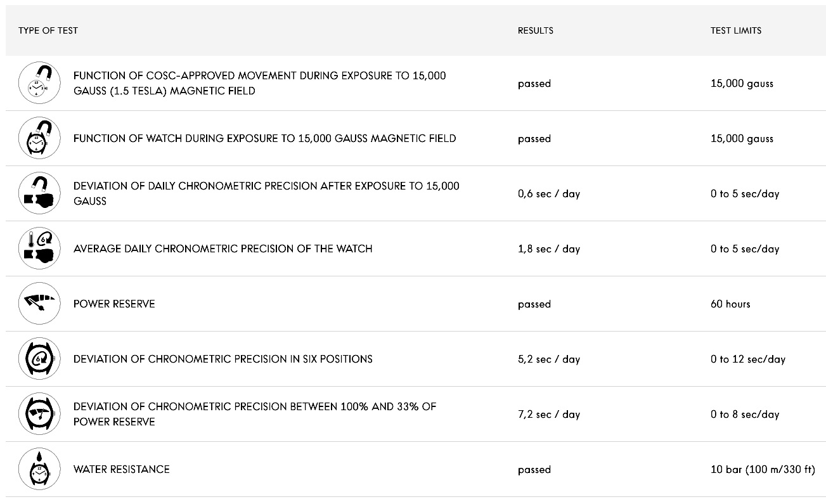This screenshot has height=504, width=826.
Task: Click the 7,2 sec / day result
Action: click(x=548, y=415)
